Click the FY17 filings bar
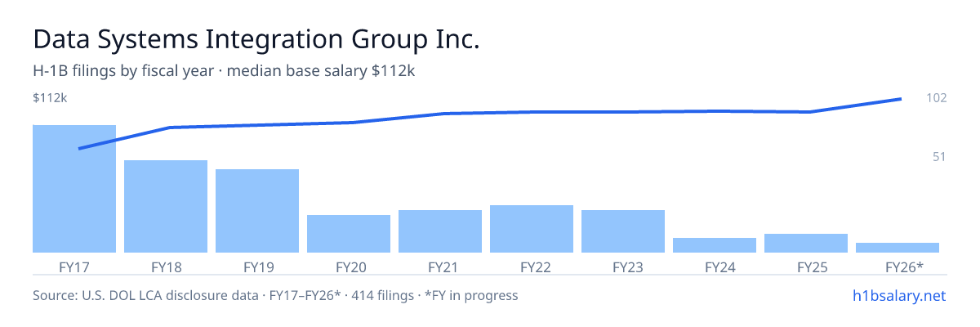 [x=74, y=189]
